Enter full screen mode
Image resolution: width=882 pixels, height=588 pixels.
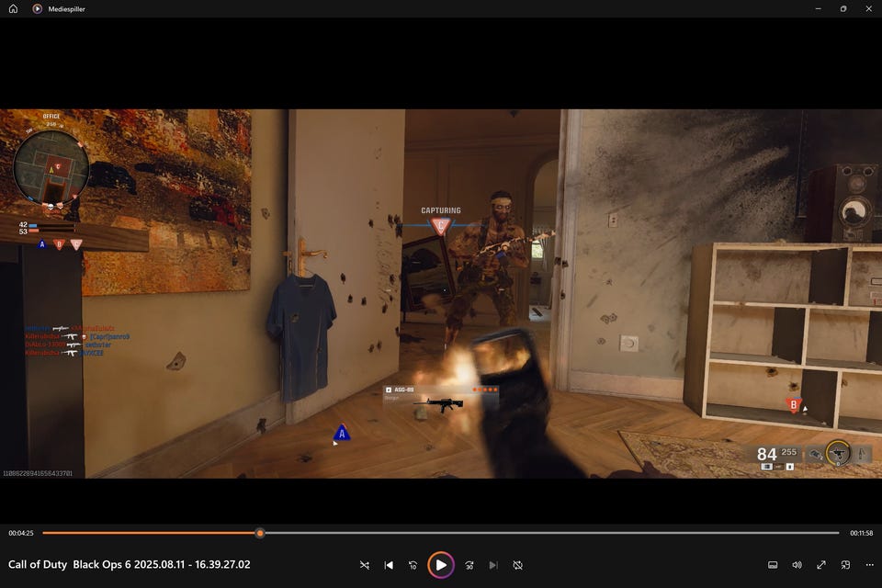pos(821,565)
